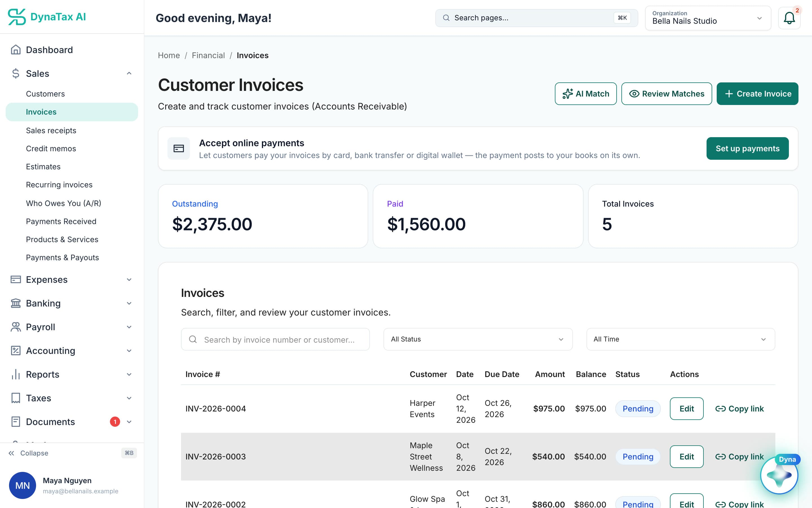
Task: Open Review Matches
Action: tap(667, 94)
